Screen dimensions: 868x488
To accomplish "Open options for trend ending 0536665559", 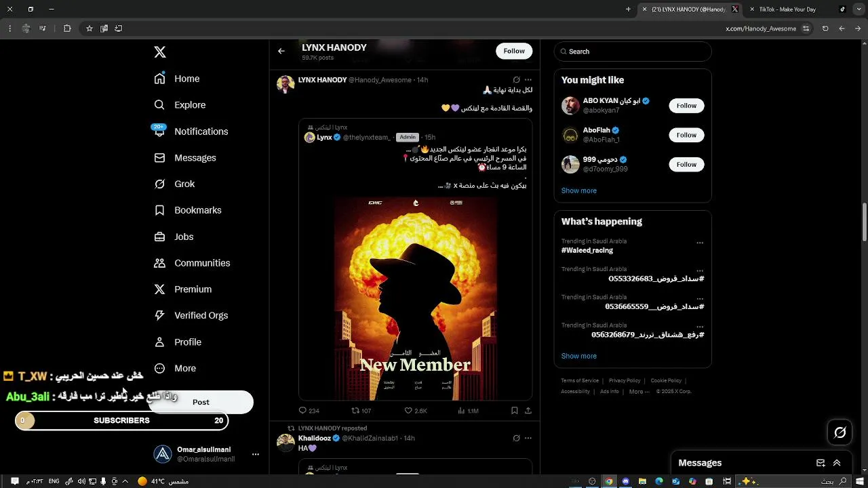I will point(700,299).
